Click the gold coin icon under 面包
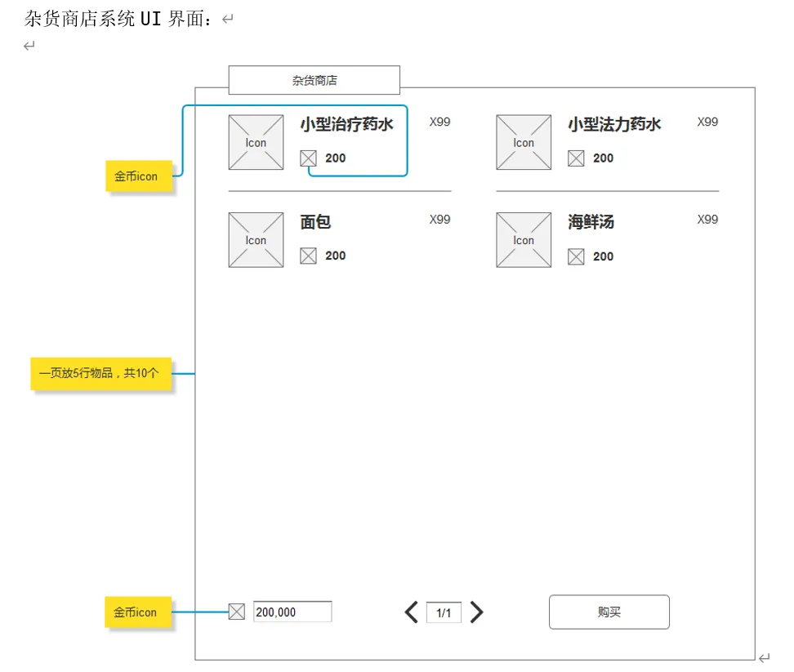This screenshot has width=794, height=672. (308, 256)
